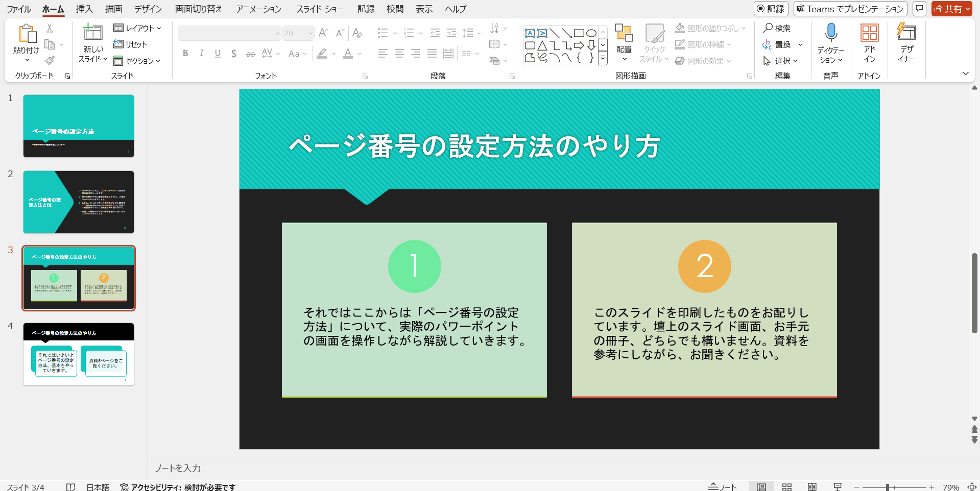This screenshot has width=980, height=491.
Task: Open the アドイン add-ins button
Action: (x=869, y=43)
